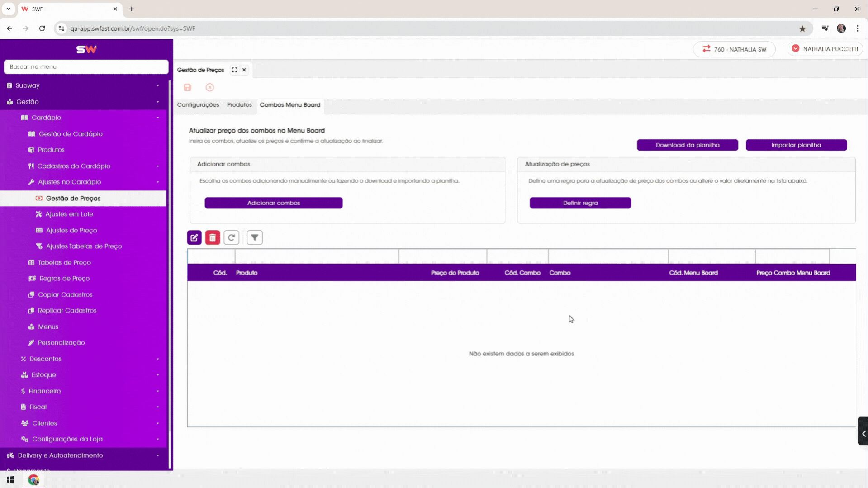Open Tabelas de Preço menu item
This screenshot has height=488, width=868.
click(x=64, y=262)
